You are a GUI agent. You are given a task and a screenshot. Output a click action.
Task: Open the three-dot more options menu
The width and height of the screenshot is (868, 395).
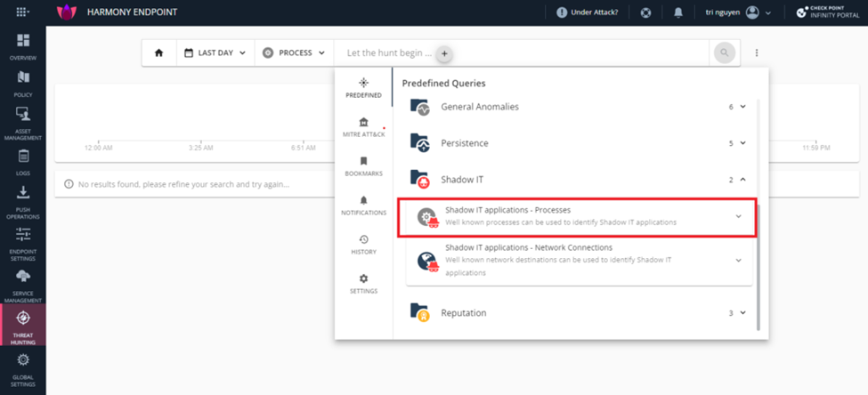point(757,53)
